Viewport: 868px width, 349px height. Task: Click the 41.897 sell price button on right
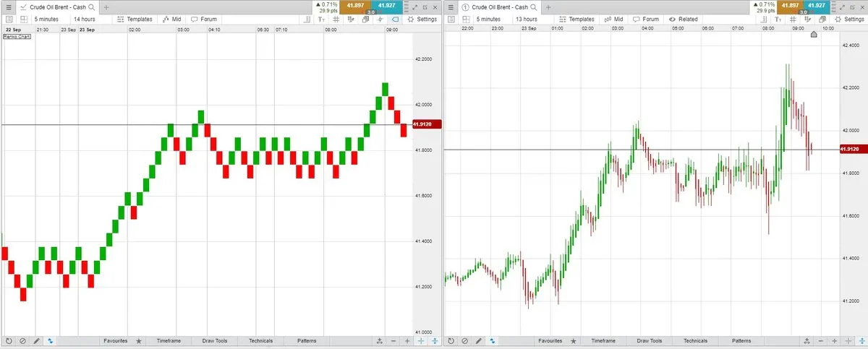click(x=792, y=6)
